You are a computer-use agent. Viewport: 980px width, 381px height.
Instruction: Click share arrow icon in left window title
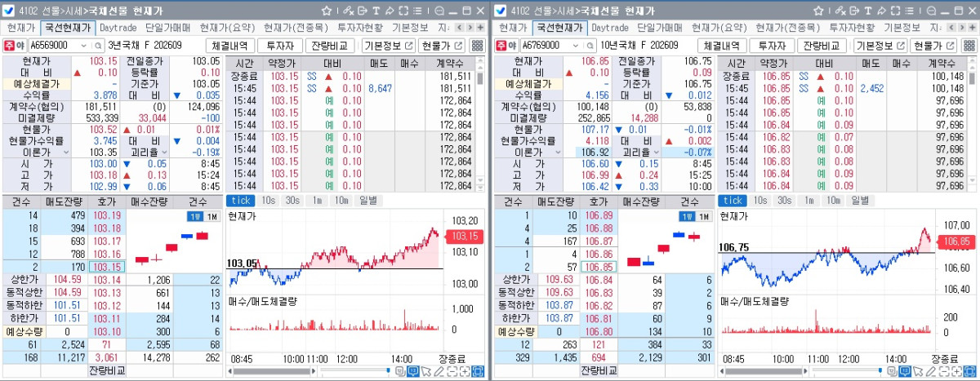pos(390,11)
